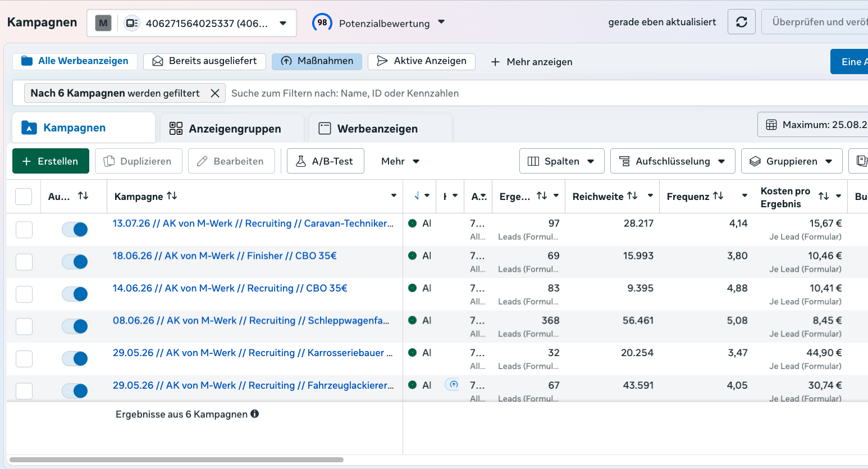Switch to the Werbeanzeigen tab
Viewport: 868px width, 469px height.
tap(381, 129)
